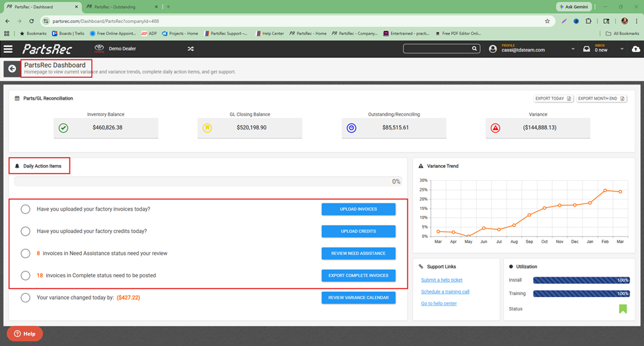
Task: Open Chrome three-dot menu
Action: 637,21
